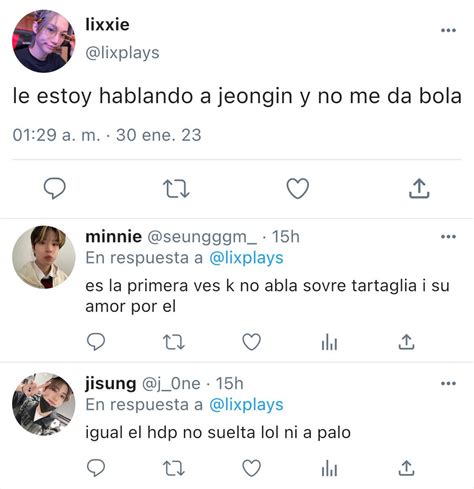
Task: Share lixxie's main tweet
Action: pyautogui.click(x=419, y=189)
